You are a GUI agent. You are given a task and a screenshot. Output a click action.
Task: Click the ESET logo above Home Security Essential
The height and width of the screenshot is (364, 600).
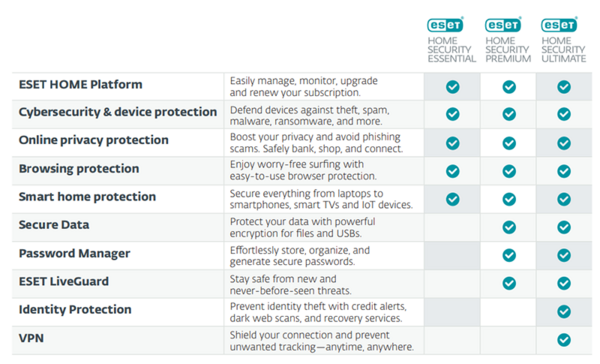(445, 25)
